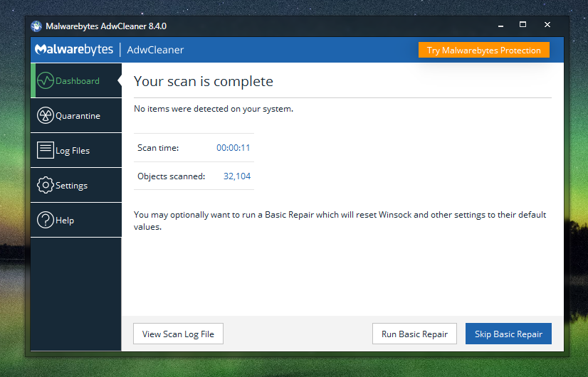588x377 pixels.
Task: Click 'No items were detected on your system.' text
Action: 214,109
